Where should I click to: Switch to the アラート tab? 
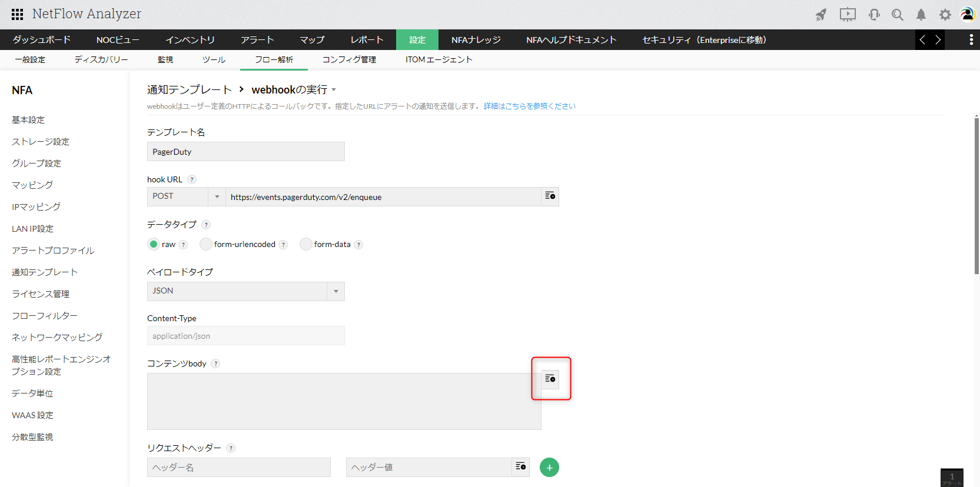(257, 40)
